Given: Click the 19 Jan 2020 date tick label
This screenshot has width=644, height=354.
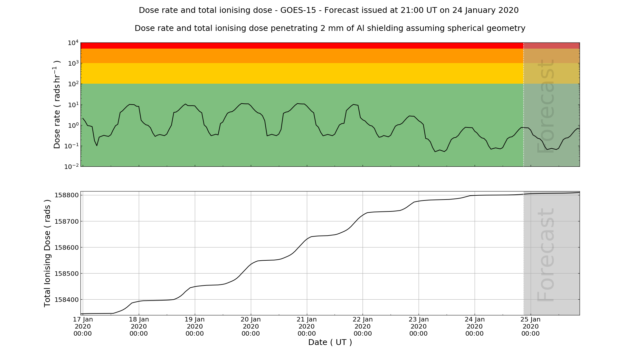Looking at the screenshot, I should 194,326.
